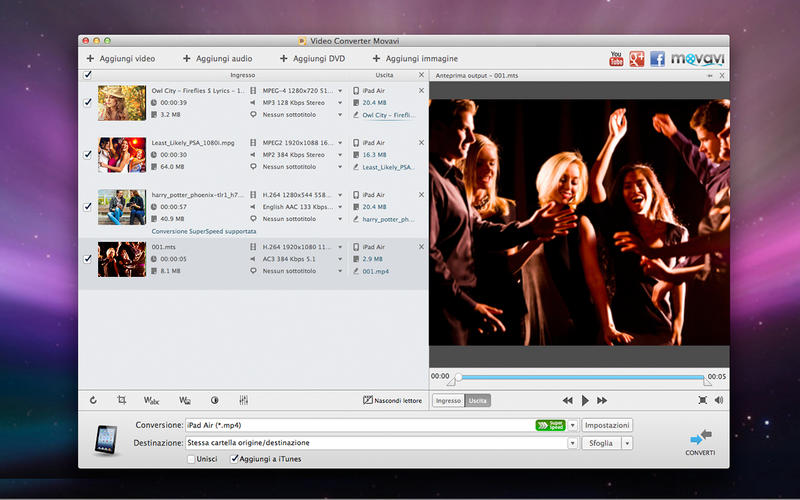Click output size 20.4 MB for Owl City
Screen dimensions: 800x500
point(374,103)
